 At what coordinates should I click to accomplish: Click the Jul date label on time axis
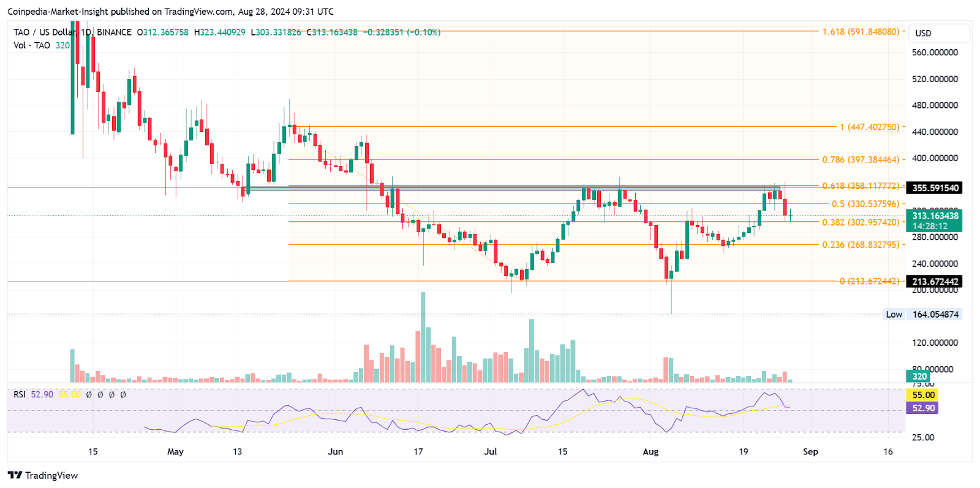tap(490, 452)
